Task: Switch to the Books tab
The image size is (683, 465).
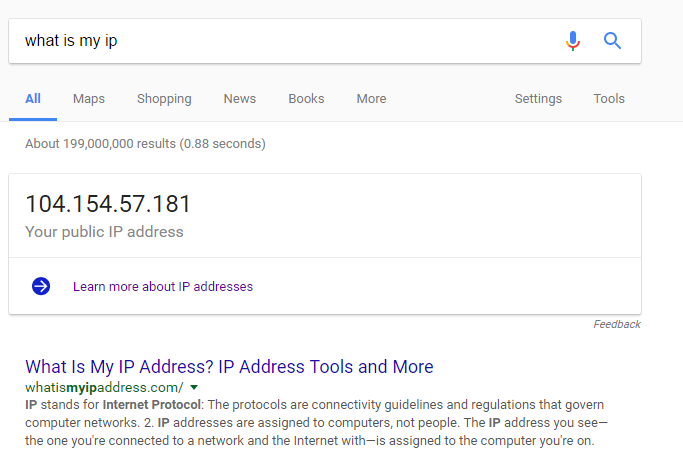Action: coord(306,99)
